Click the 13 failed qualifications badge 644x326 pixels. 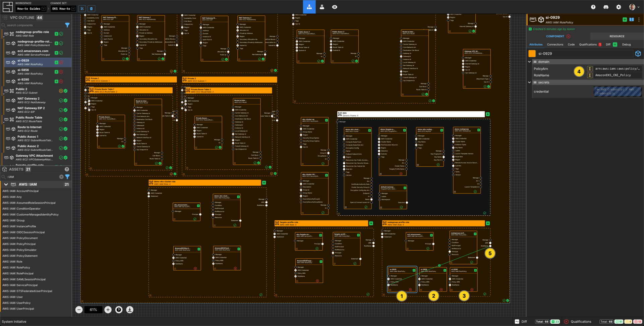[638, 322]
